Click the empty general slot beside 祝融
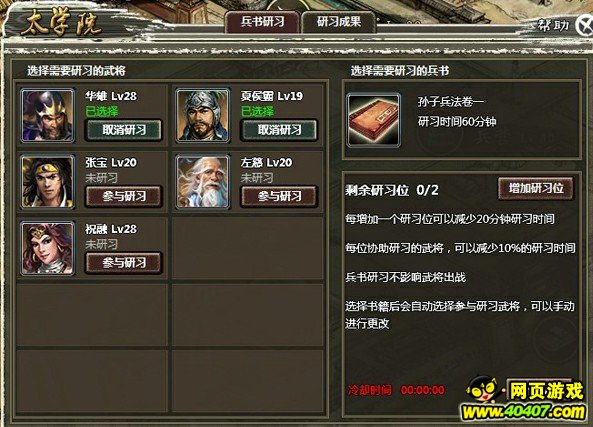Screen dimensions: 593x427 click(248, 248)
